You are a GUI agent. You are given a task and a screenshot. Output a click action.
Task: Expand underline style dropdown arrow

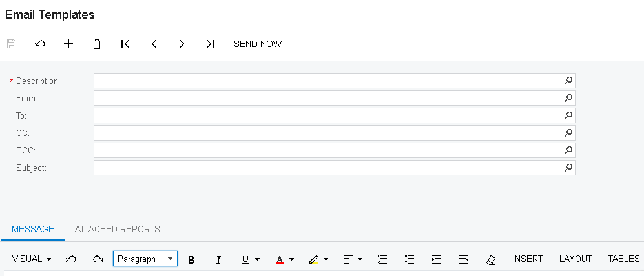(x=258, y=259)
